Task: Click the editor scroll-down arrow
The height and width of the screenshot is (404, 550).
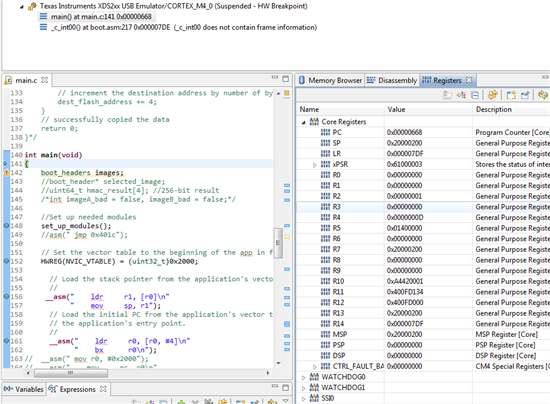Action: pos(279,363)
